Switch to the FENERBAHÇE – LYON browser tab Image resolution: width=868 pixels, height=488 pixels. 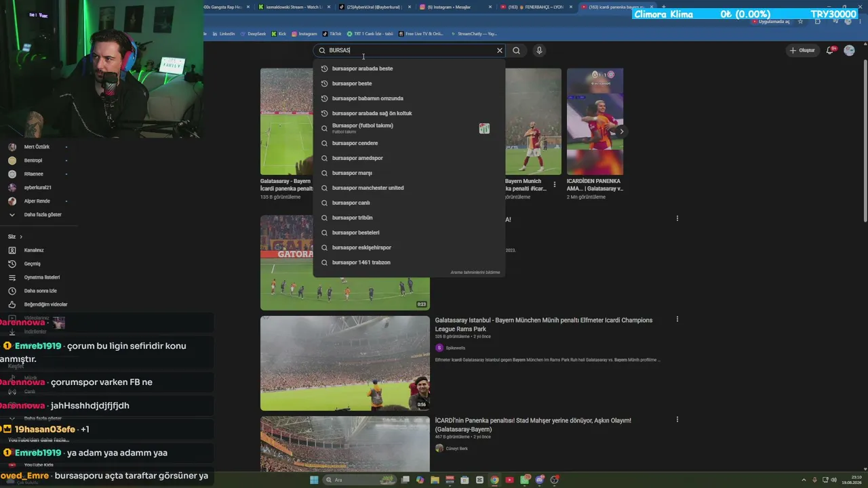click(535, 7)
